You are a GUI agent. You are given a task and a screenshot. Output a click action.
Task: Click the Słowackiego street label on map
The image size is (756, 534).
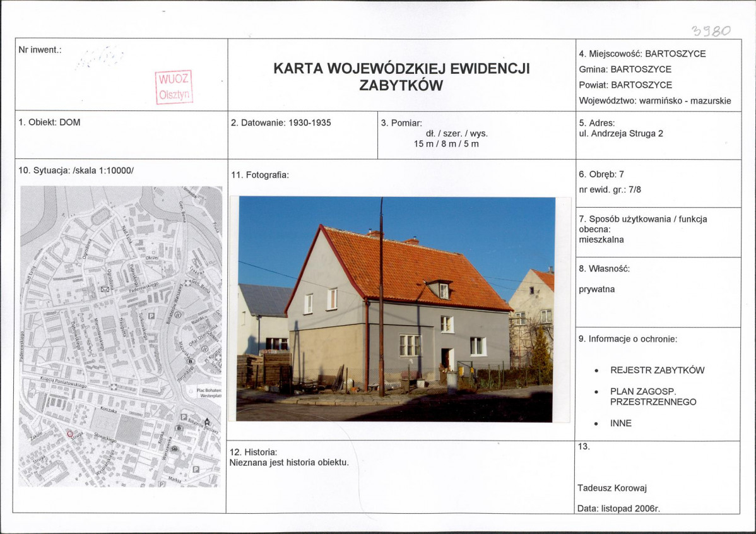[x=105, y=437]
